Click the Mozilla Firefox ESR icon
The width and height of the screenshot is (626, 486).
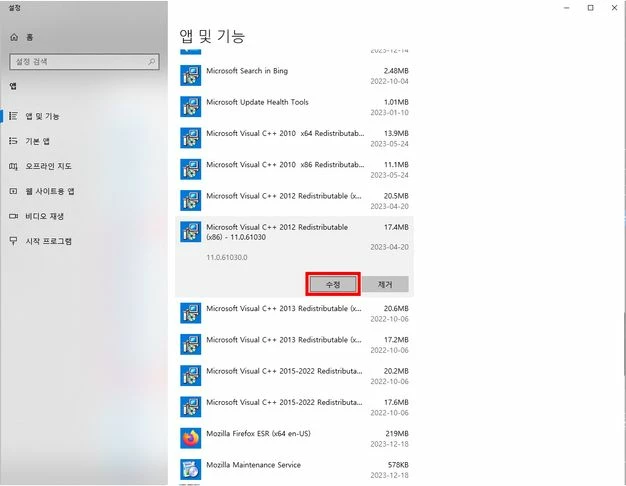pos(190,438)
